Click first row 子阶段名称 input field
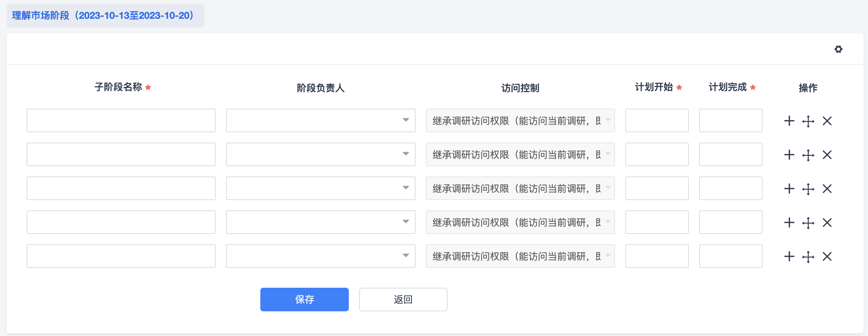Viewport: 868px width, 336px height. click(121, 120)
